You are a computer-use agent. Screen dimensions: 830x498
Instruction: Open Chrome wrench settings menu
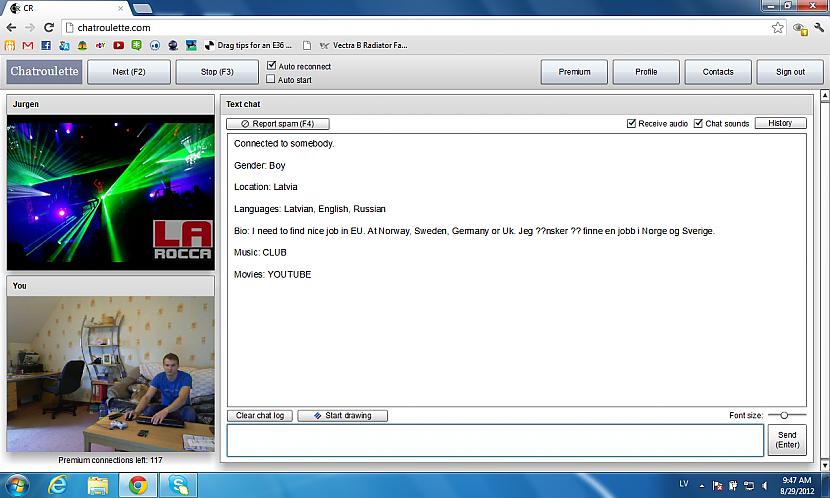[819, 28]
